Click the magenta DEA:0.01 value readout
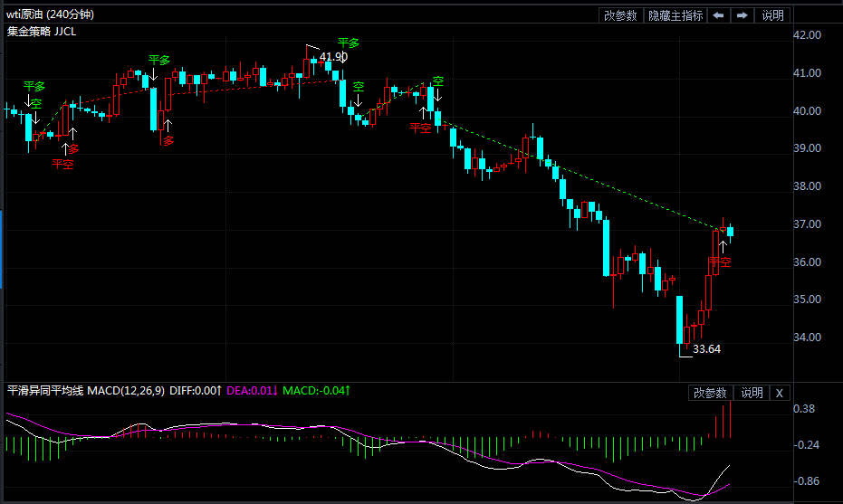The image size is (843, 504). pyautogui.click(x=252, y=391)
